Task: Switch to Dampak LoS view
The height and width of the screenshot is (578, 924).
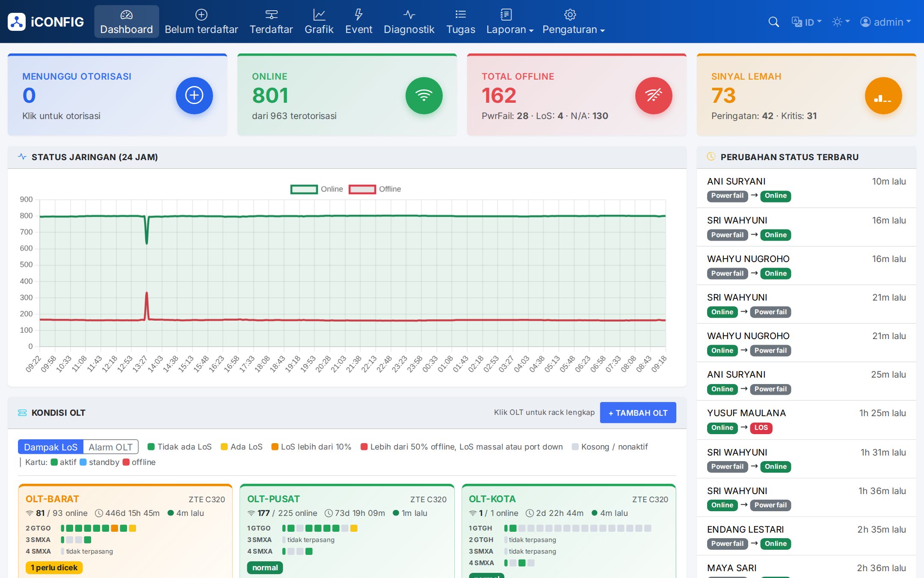Action: [50, 447]
